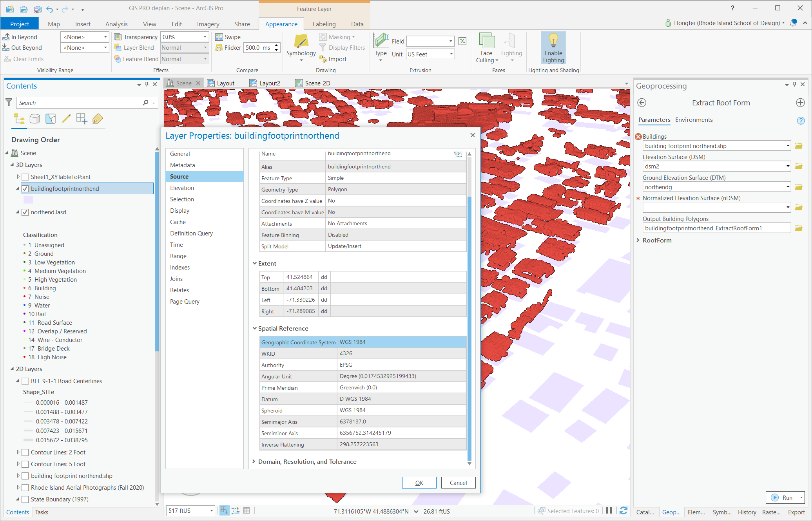The image size is (812, 521).
Task: Toggle northend.lasd layer visibility
Action: 25,212
